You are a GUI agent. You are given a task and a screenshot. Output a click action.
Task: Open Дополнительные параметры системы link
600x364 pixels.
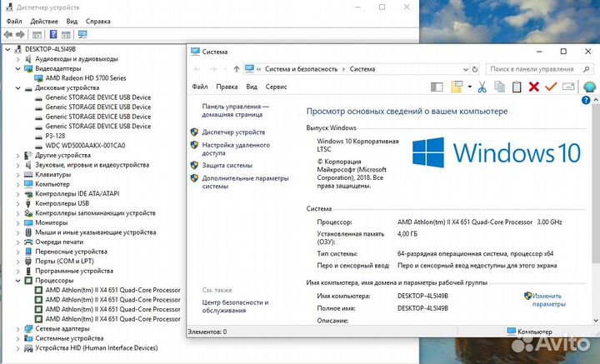[x=245, y=182]
